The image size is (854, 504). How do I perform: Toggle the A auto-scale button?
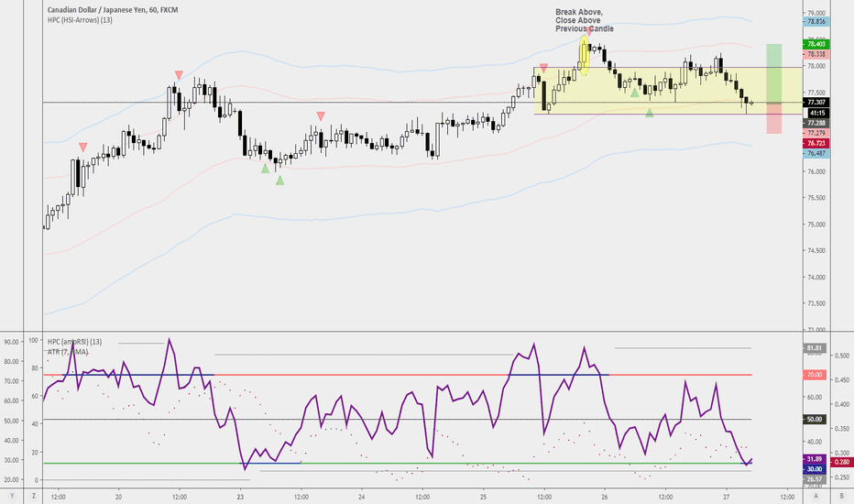[816, 496]
